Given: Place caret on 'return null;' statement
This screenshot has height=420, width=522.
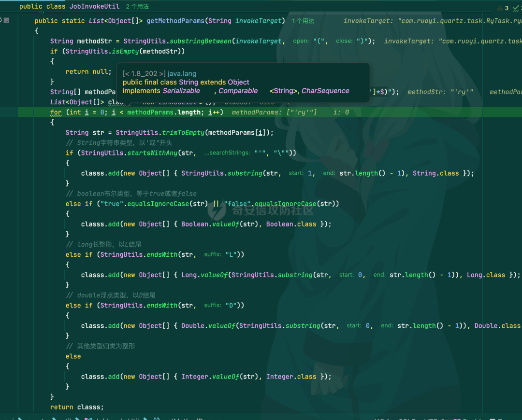Looking at the screenshot, I should pos(88,71).
